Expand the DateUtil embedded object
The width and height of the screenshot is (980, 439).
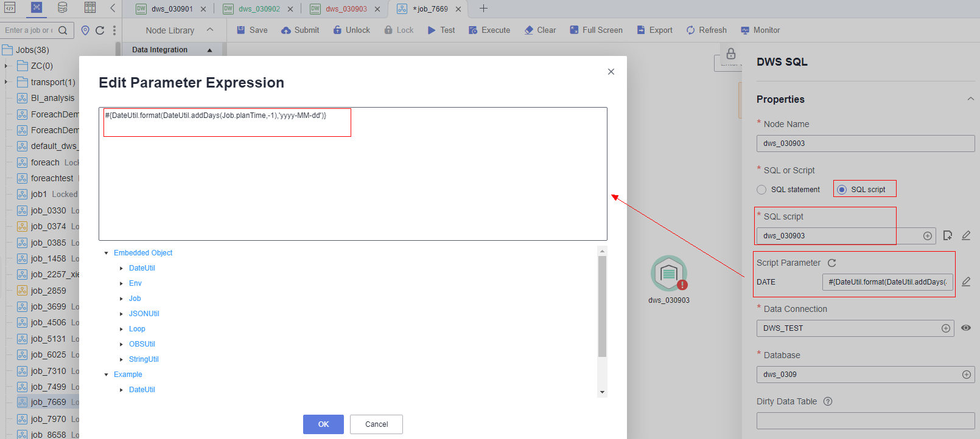click(122, 268)
